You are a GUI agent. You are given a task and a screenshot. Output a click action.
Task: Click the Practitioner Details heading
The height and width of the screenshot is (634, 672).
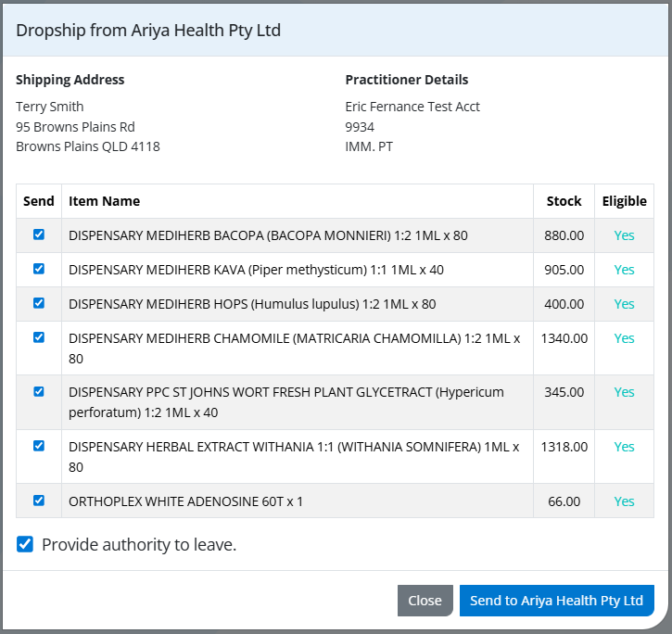pos(407,80)
